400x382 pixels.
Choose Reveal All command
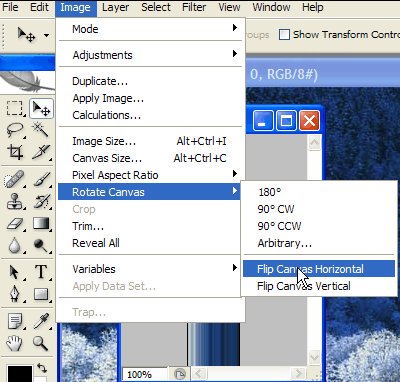point(150,243)
